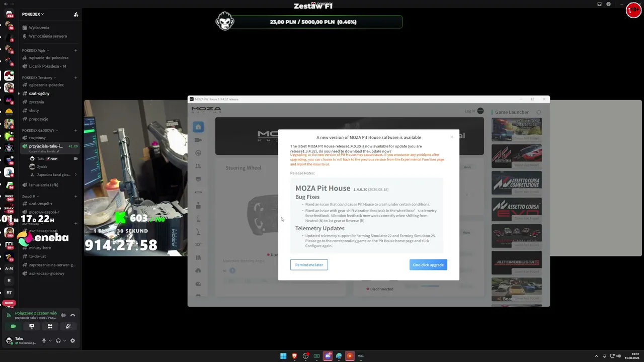Invite people with the icon beside POKEDEX
Viewport: 644px width, 362px height.
point(76,14)
